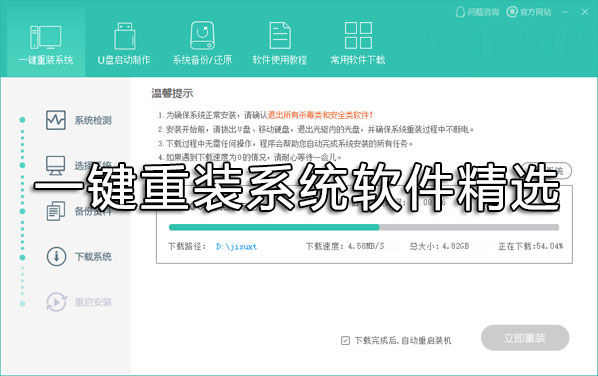Screen dimensions: 598x376
Task: Click the download progress bar
Action: [x=364, y=227]
